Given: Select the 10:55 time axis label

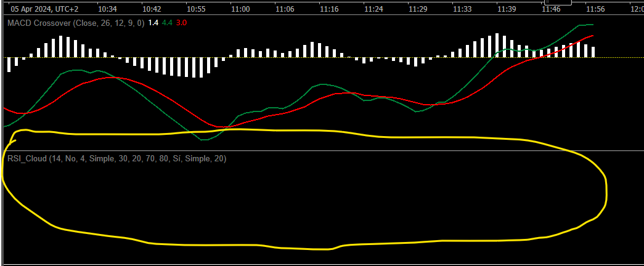Looking at the screenshot, I should (197, 9).
